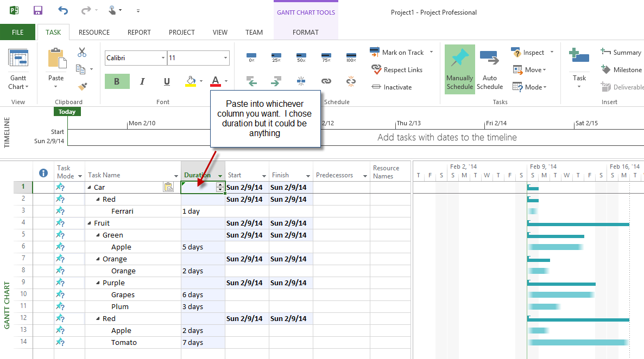Click the Duration spinner up arrow
The height and width of the screenshot is (359, 644).
pos(220,184)
